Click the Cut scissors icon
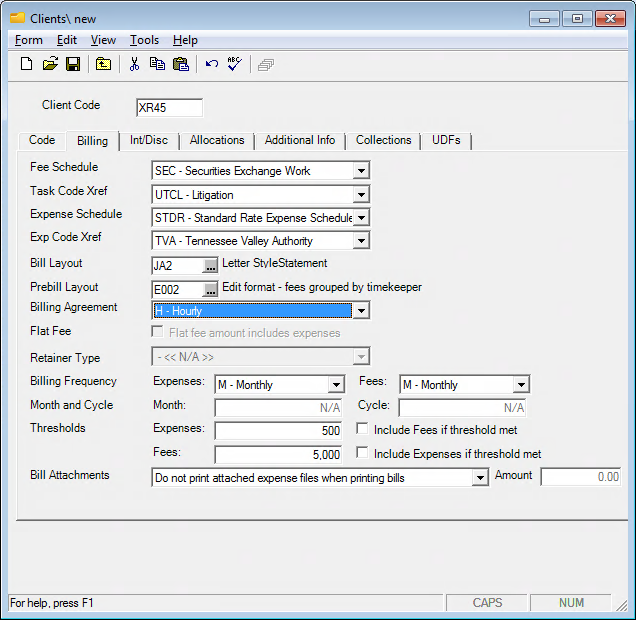This screenshot has width=636, height=620. (134, 64)
